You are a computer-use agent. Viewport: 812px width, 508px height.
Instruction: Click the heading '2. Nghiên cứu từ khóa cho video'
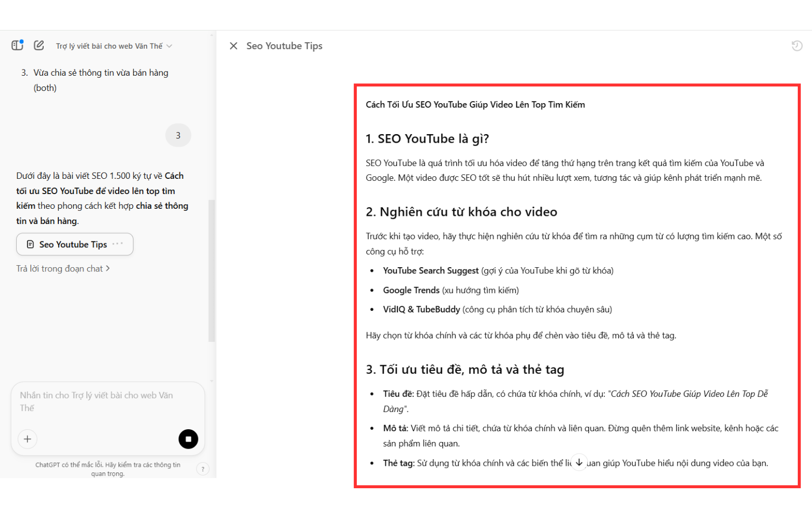click(461, 212)
